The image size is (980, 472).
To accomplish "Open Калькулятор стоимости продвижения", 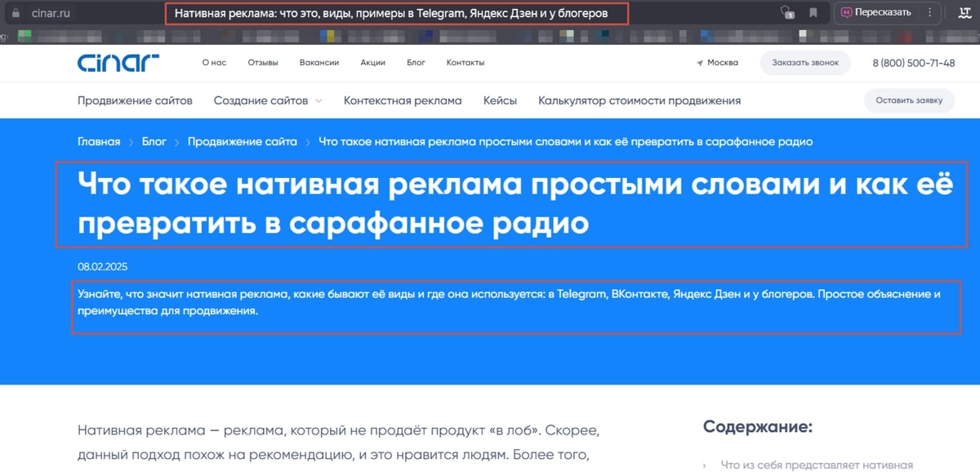I will click(639, 100).
